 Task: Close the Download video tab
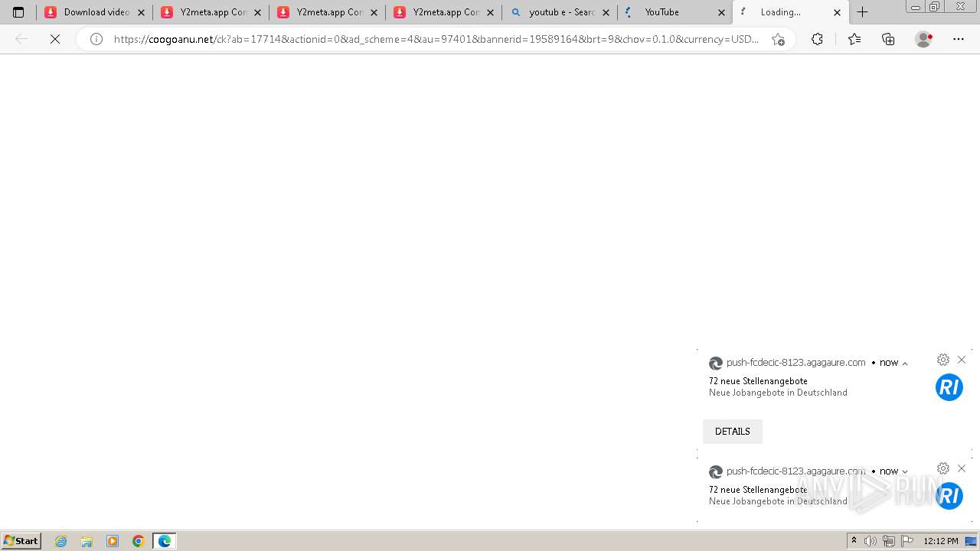tap(141, 12)
